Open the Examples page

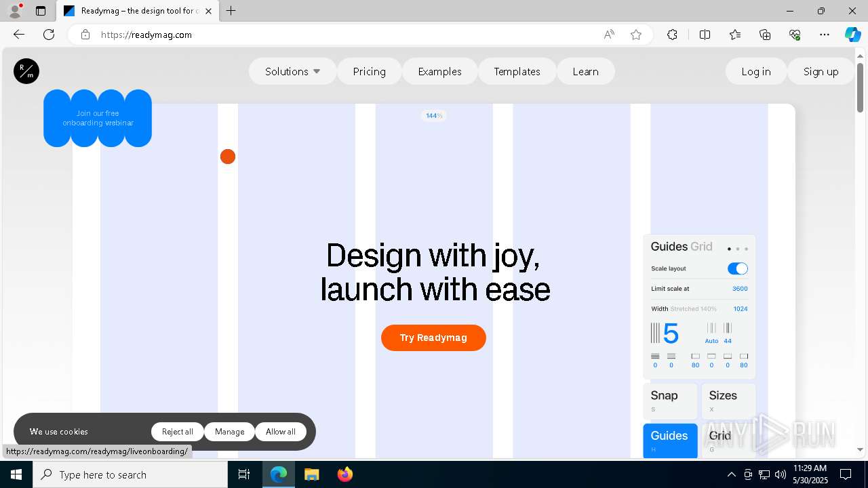[440, 71]
